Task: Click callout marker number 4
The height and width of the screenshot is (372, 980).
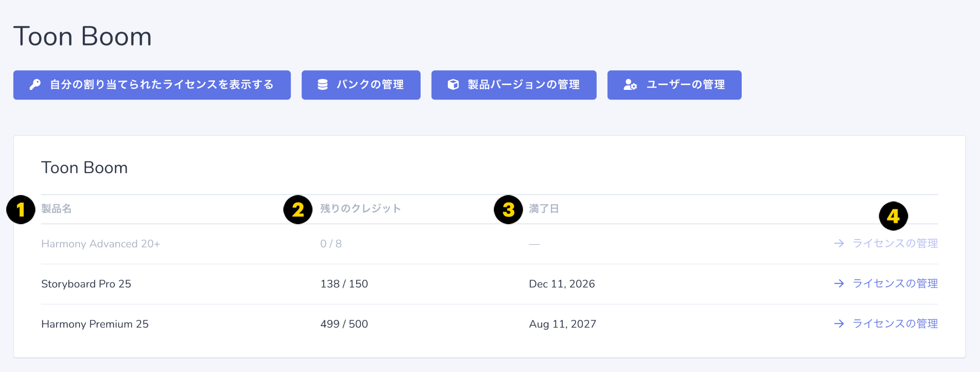Action: point(893,216)
